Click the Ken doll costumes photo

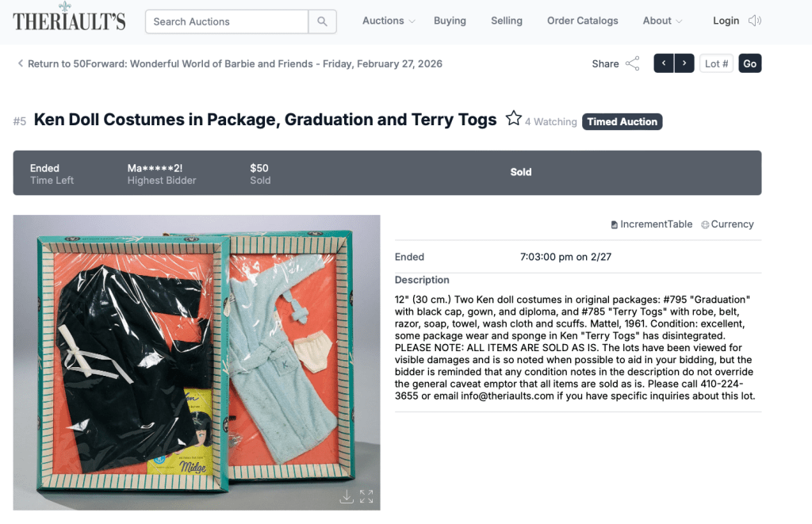coord(197,361)
